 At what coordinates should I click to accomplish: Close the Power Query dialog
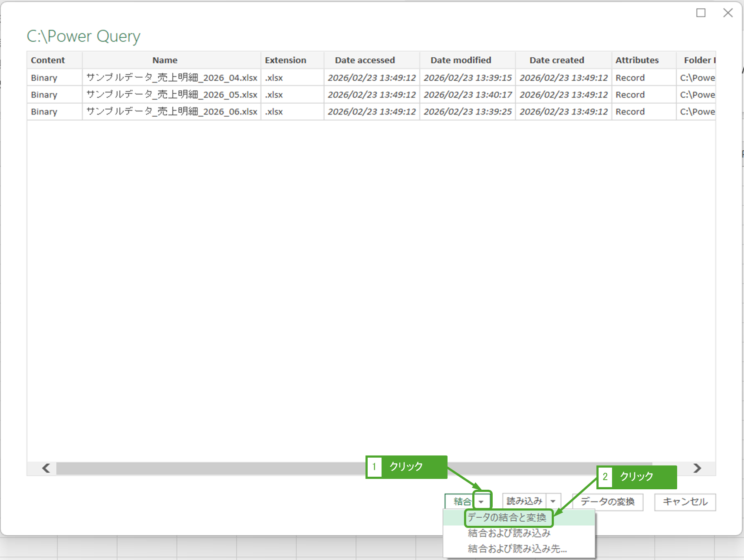(x=728, y=13)
